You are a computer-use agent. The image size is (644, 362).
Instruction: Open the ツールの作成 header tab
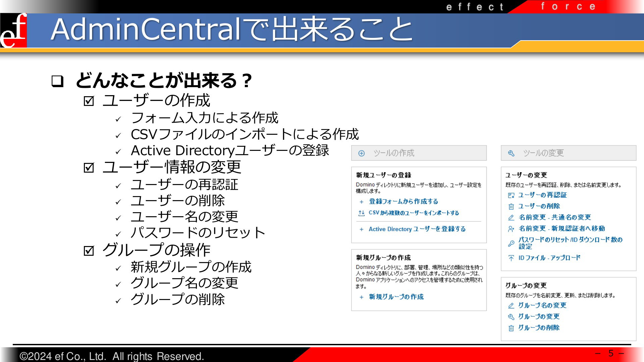419,153
